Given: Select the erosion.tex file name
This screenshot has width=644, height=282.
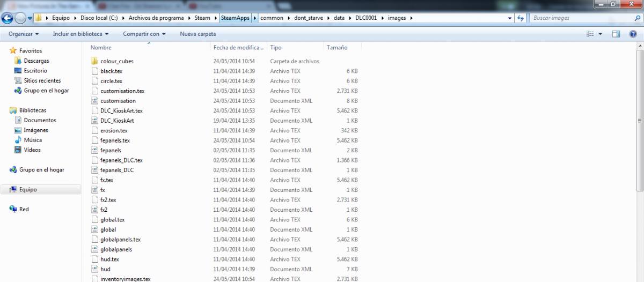Looking at the screenshot, I should (x=114, y=130).
